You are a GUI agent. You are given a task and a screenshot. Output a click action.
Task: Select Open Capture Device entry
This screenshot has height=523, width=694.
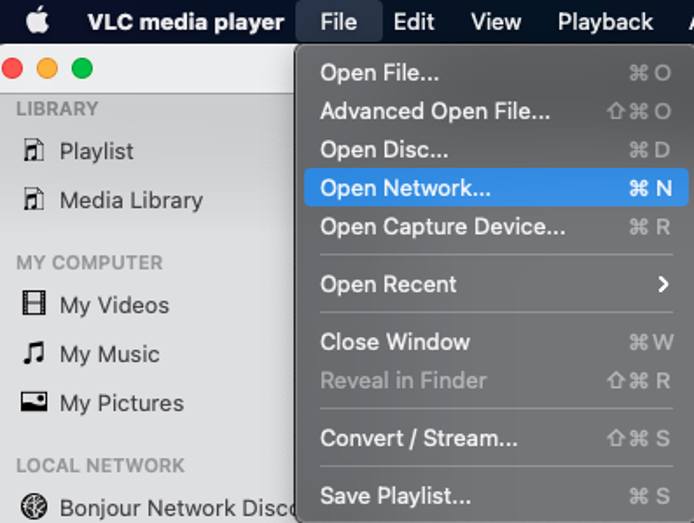442,226
